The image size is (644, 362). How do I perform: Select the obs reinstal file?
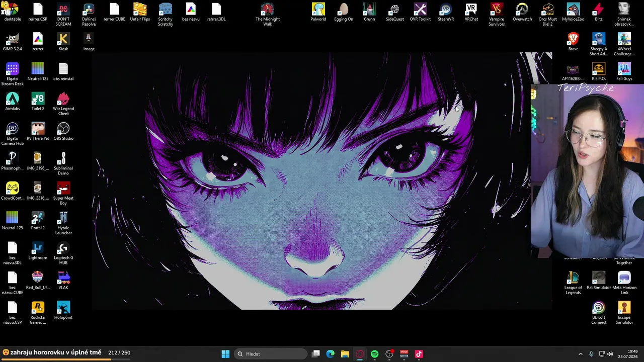pyautogui.click(x=63, y=72)
